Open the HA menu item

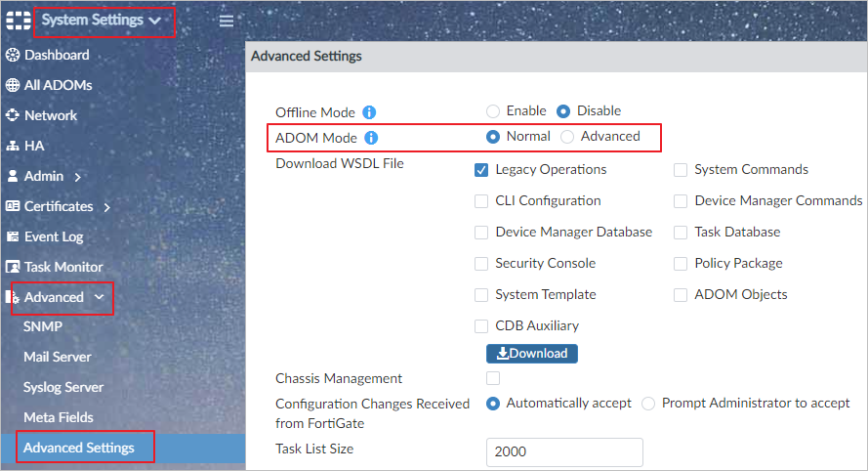coord(34,146)
